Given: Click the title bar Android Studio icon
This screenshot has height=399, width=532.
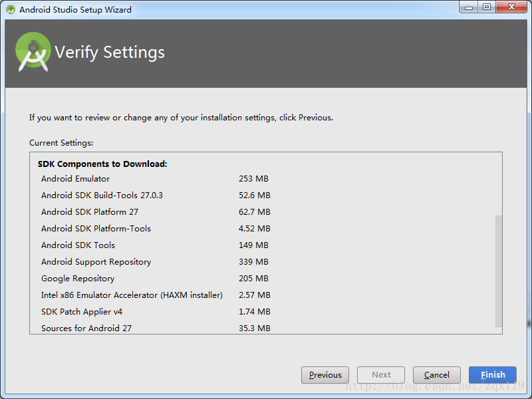Looking at the screenshot, I should [x=11, y=9].
